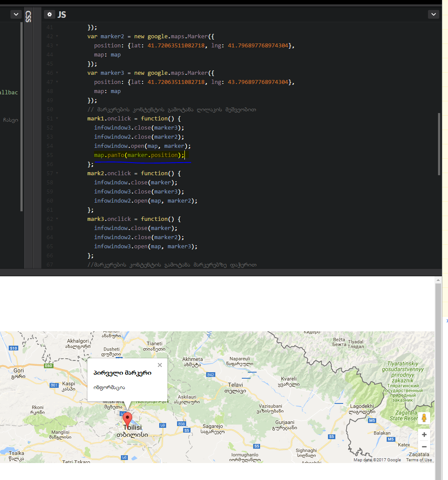
Task: Zoom out on the map
Action: coord(424,447)
